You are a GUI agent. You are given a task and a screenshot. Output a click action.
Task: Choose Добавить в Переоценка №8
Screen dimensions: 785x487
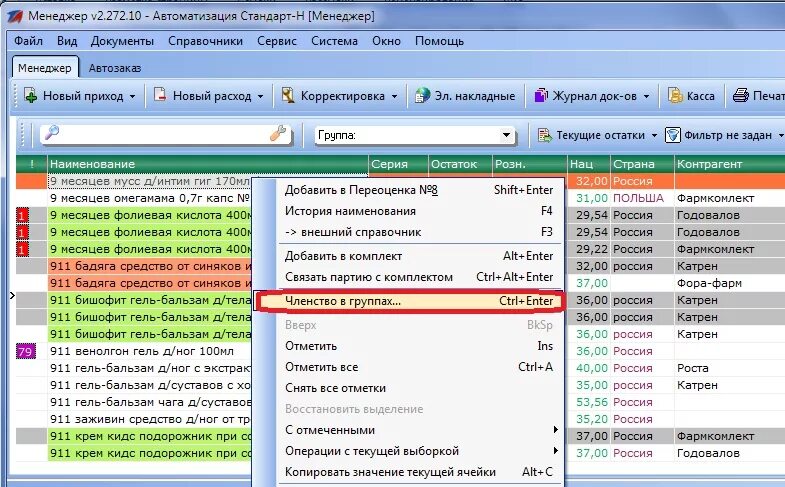[419, 190]
